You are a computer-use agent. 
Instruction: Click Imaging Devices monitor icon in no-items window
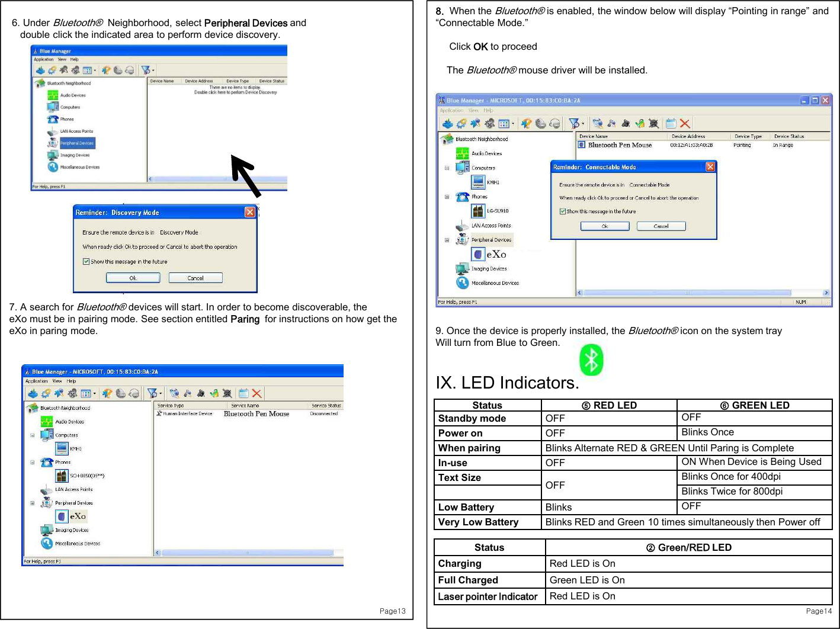[53, 155]
